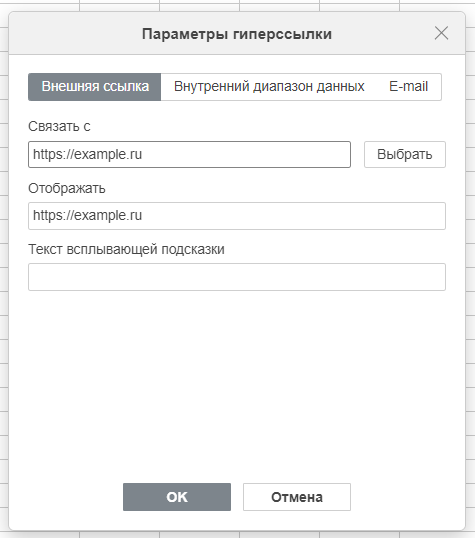The width and height of the screenshot is (475, 538).
Task: Focus the Связать с URL input field
Action: point(189,154)
